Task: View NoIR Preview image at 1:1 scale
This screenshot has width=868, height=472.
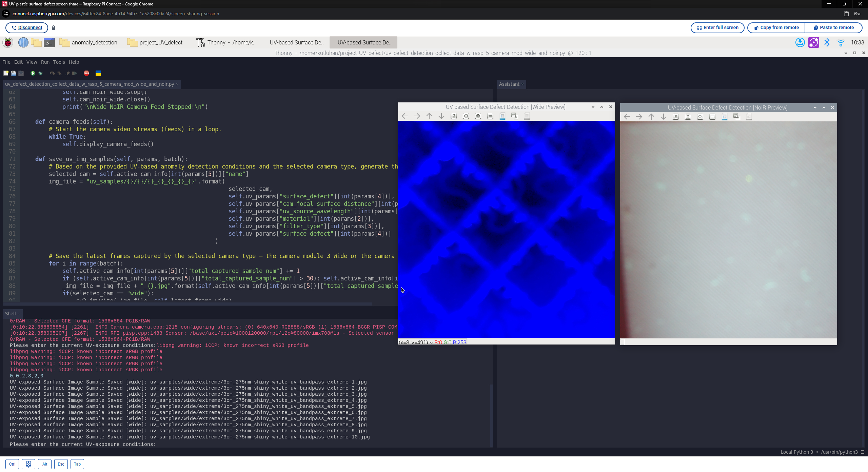Action: [676, 117]
